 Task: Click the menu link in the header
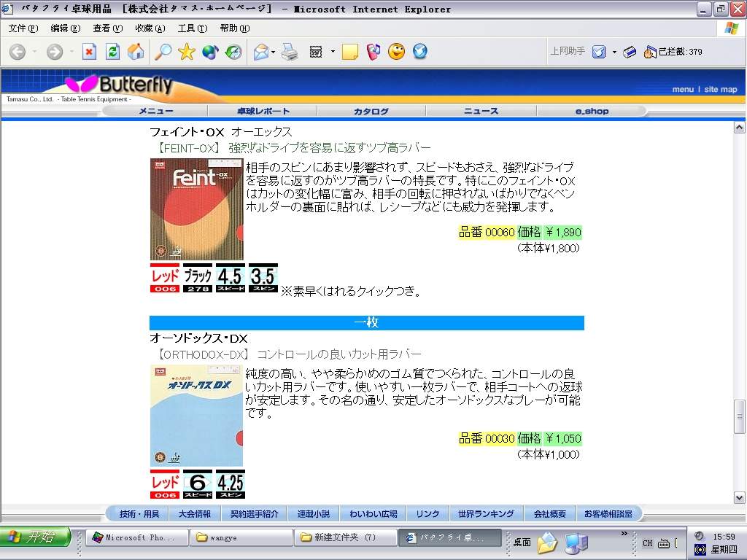tap(683, 90)
